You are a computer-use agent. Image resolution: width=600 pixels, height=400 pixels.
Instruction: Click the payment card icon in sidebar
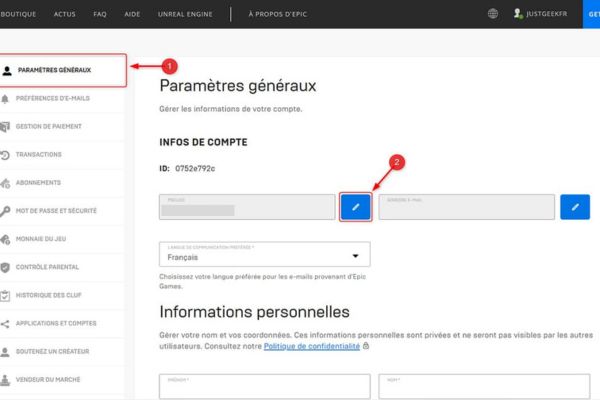(5, 127)
